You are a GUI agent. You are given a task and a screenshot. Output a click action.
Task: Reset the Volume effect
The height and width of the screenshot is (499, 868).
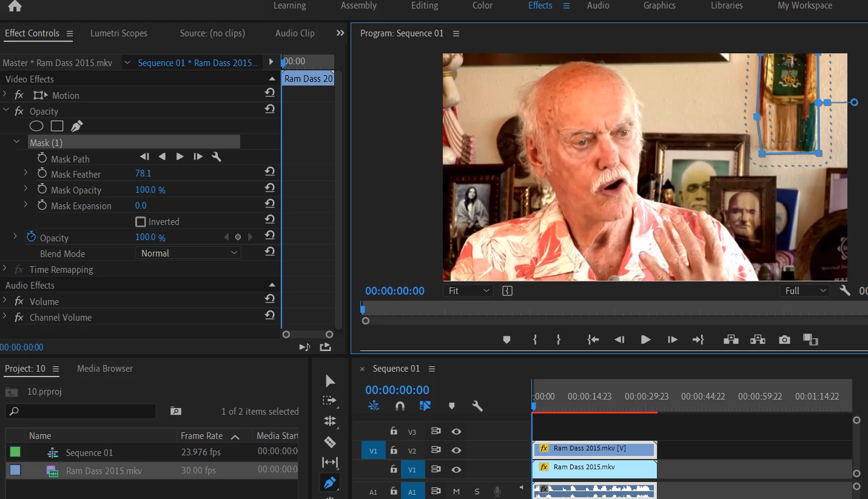pyautogui.click(x=270, y=299)
